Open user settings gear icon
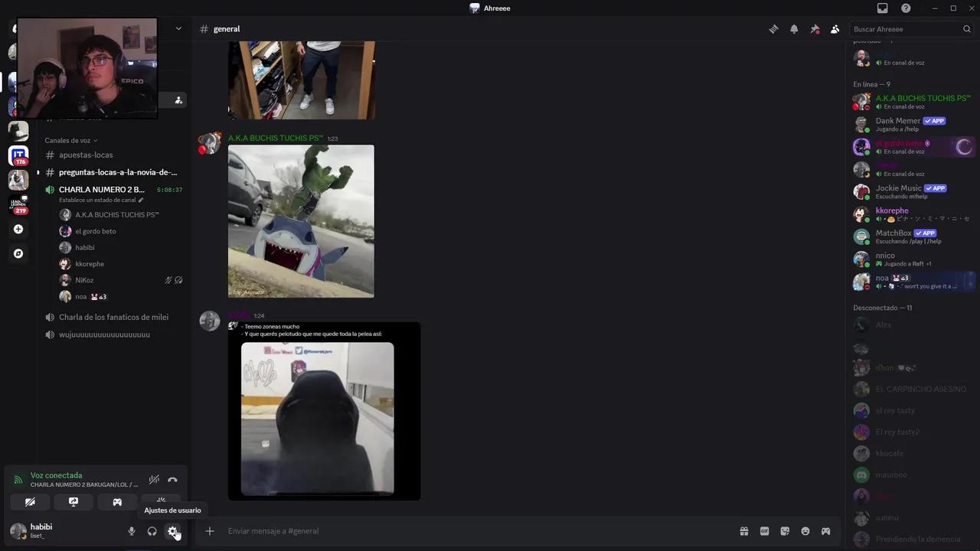The width and height of the screenshot is (980, 551). (172, 531)
